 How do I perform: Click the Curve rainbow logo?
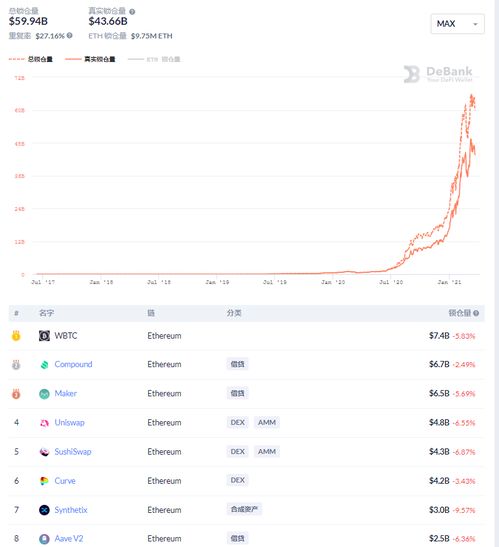[44, 481]
